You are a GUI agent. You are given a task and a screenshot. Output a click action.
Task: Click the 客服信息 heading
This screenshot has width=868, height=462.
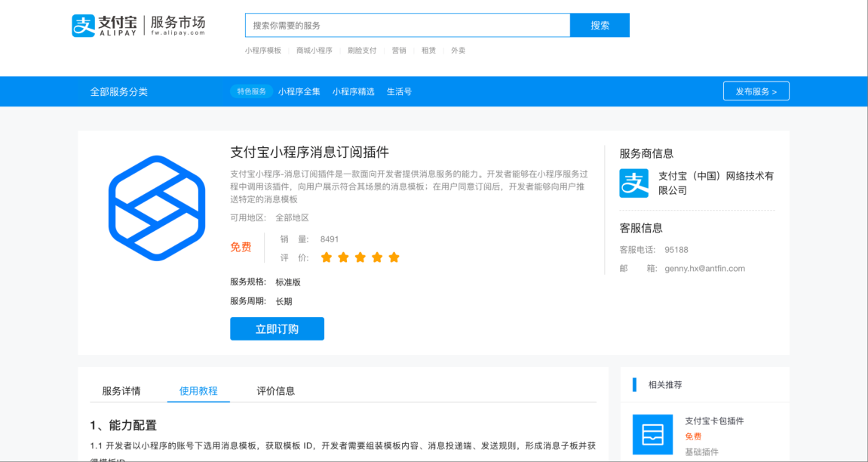[x=641, y=228]
